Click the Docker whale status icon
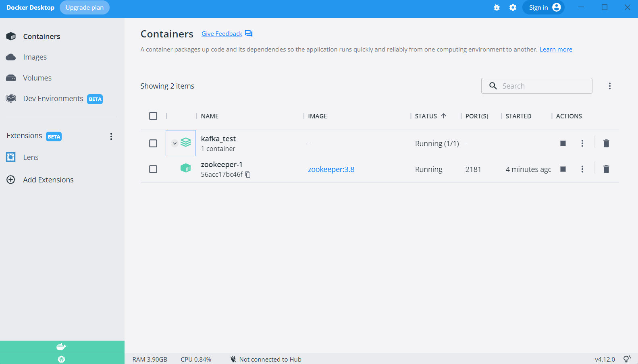This screenshot has width=638, height=364. tap(61, 347)
